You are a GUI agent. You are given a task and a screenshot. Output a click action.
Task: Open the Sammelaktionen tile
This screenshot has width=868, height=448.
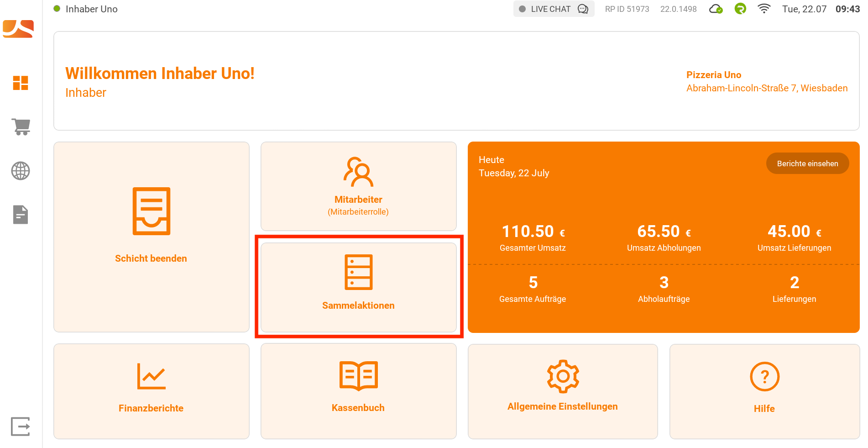358,287
